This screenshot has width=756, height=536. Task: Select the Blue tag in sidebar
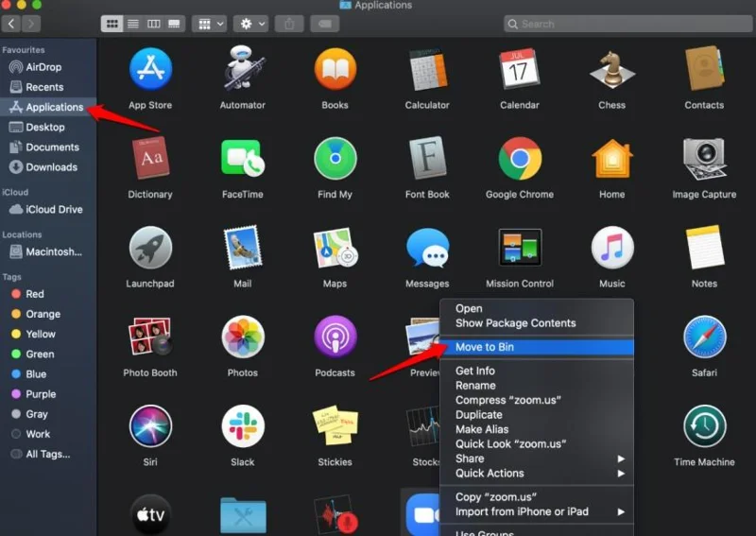pyautogui.click(x=48, y=374)
